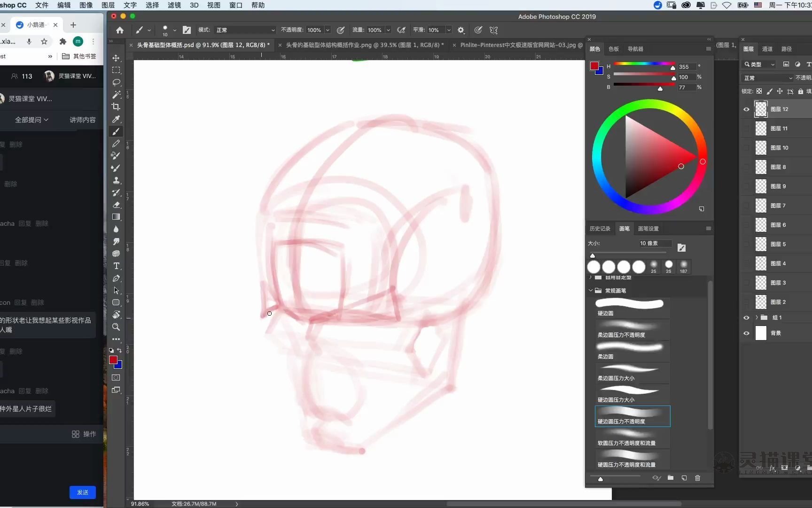Select layer 图层 5 thumbnail

point(761,244)
